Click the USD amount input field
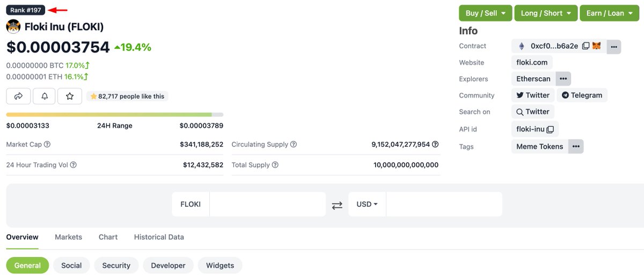Viewport: 644px width, 278px height. point(444,204)
